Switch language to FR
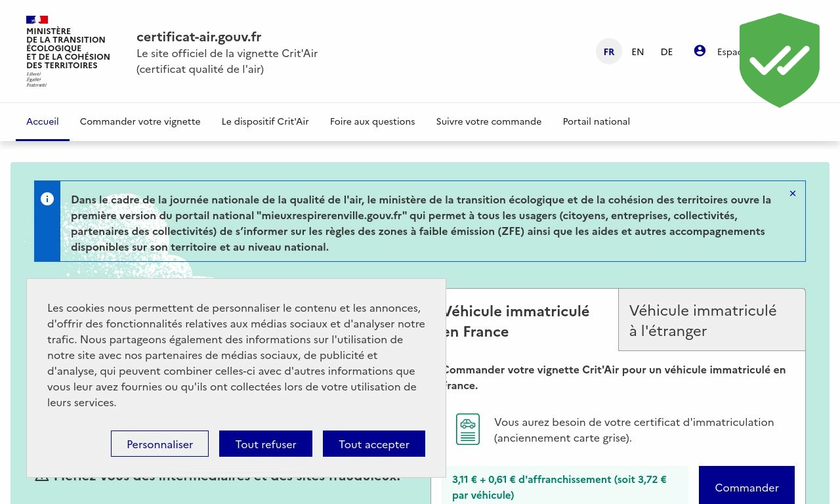 click(609, 52)
